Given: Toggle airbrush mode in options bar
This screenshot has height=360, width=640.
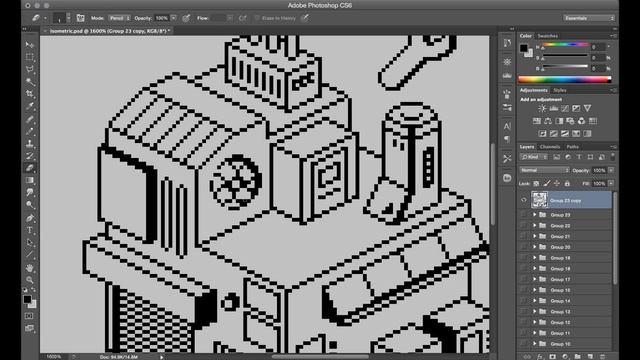Looking at the screenshot, I should (242, 18).
